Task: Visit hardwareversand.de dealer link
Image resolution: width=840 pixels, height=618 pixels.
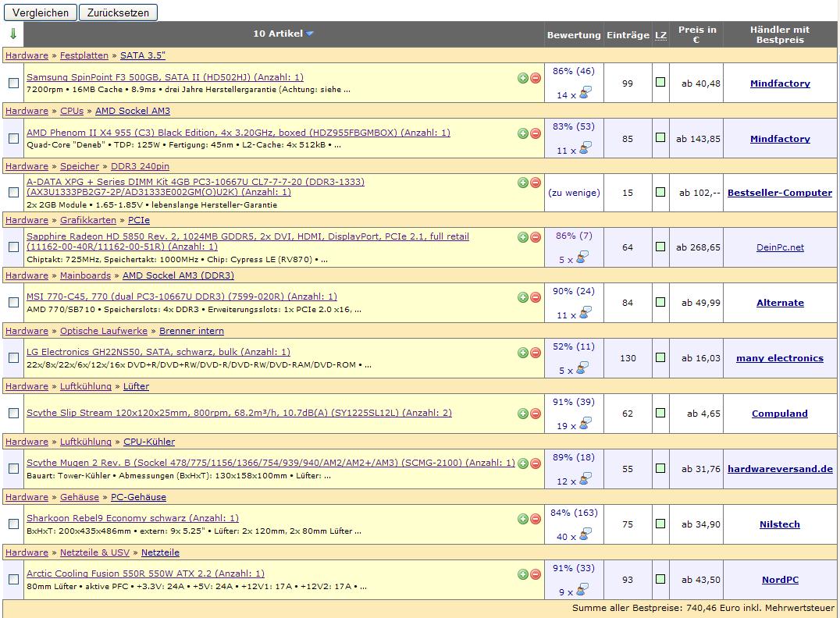Action: tap(780, 469)
